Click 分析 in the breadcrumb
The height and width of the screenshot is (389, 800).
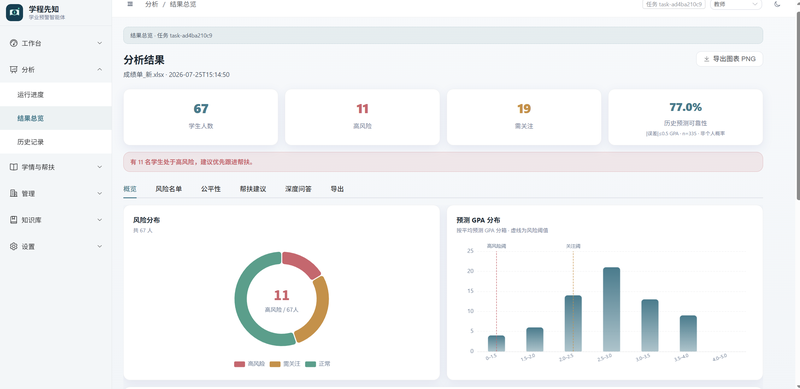pos(152,4)
